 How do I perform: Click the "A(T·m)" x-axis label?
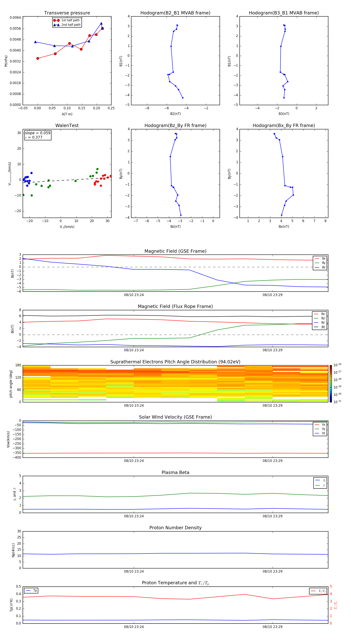[x=67, y=114]
